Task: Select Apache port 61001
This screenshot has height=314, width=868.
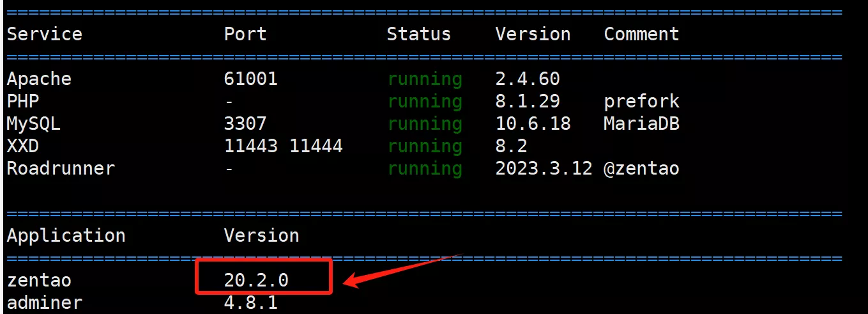Action: [x=251, y=79]
